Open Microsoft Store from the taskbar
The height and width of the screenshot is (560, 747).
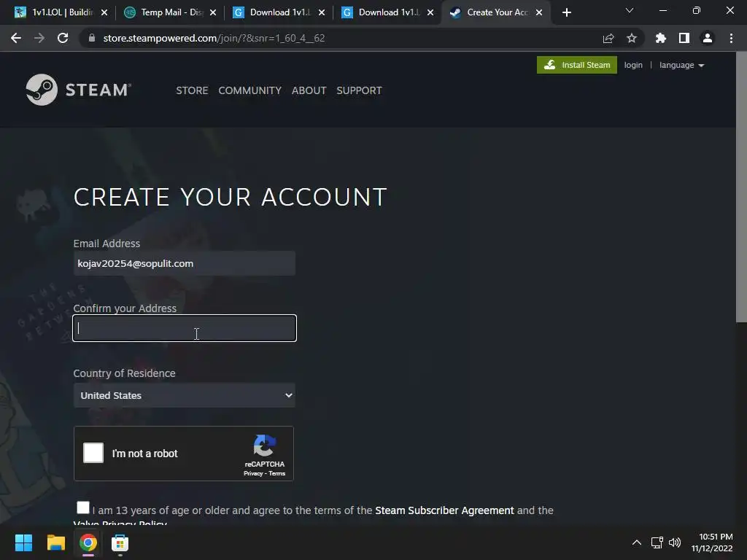coord(120,542)
